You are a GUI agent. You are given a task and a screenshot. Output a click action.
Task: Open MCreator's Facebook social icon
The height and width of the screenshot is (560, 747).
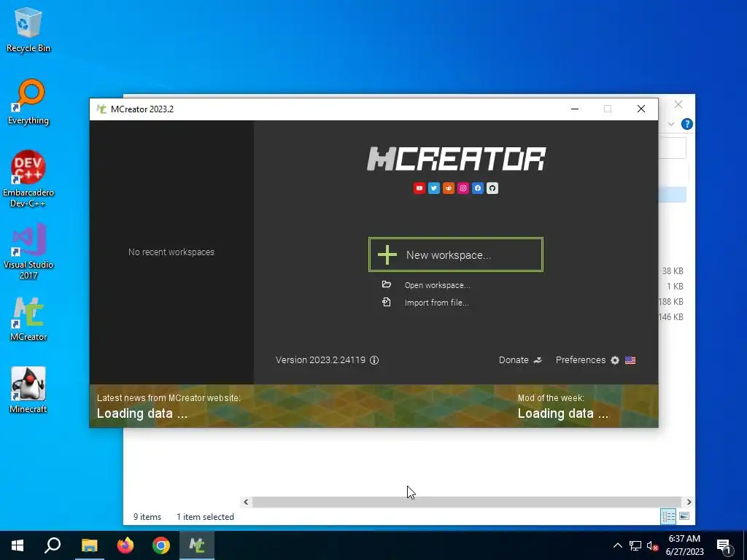478,188
